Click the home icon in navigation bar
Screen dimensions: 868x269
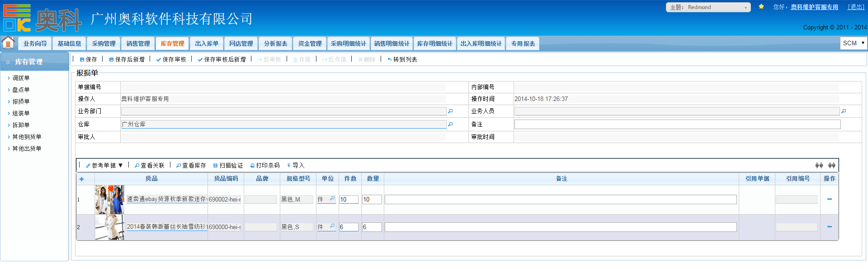point(8,43)
